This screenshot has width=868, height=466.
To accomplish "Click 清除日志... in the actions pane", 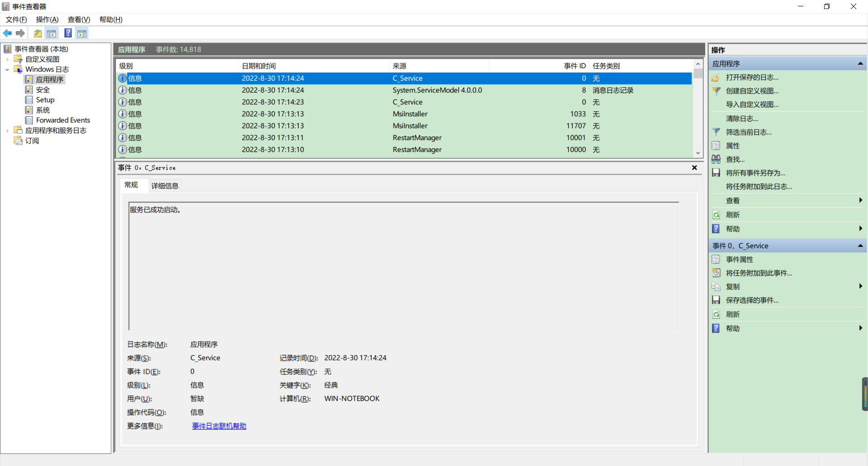I will tap(742, 119).
